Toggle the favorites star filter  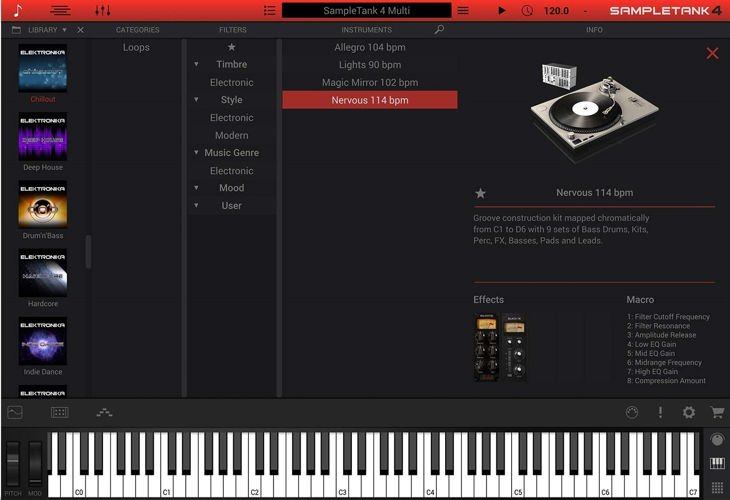point(232,47)
